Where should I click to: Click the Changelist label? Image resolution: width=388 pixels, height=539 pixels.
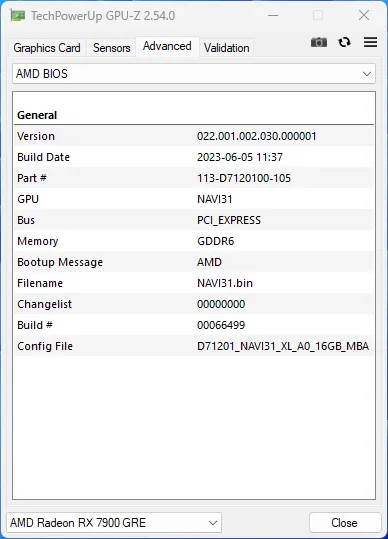click(x=44, y=304)
